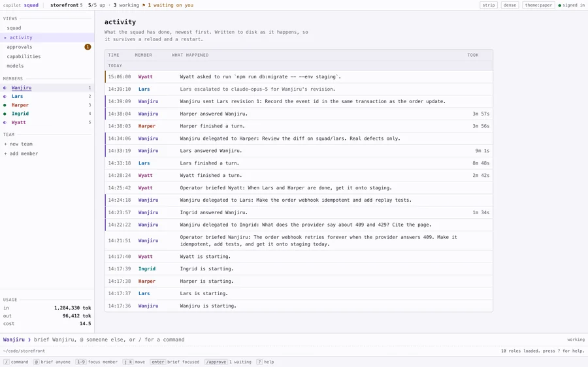Click the ~/code/storefront path
Screen dimensions: 588x367
pos(24,351)
